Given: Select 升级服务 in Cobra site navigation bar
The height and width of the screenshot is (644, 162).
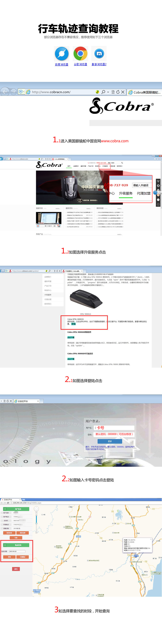Looking at the screenshot, I should click(x=105, y=166).
